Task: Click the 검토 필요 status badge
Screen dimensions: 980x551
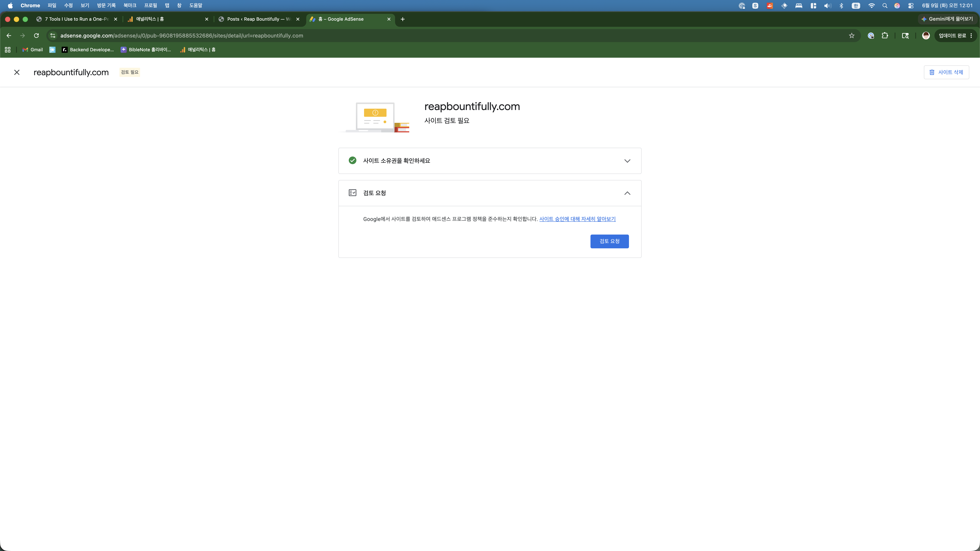Action: pos(130,72)
